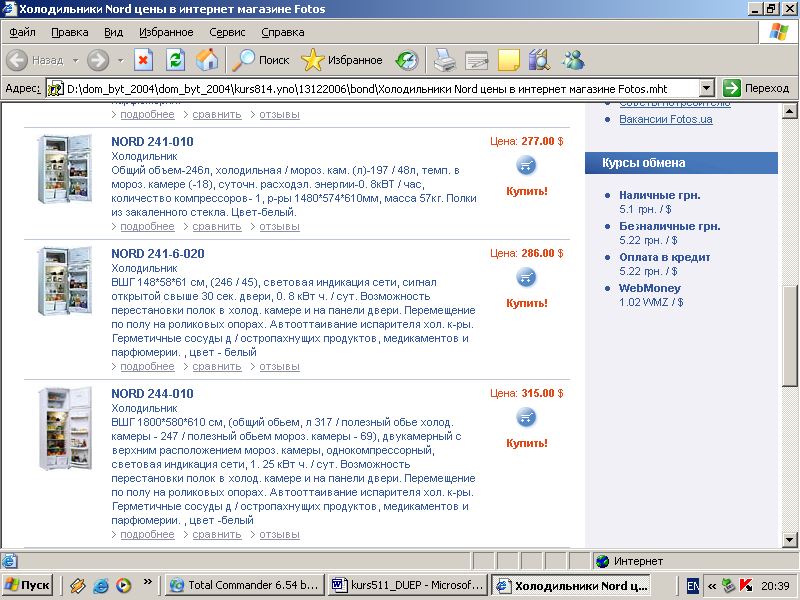Click отзывы under NORD 241-010
The image size is (800, 600).
(x=279, y=227)
